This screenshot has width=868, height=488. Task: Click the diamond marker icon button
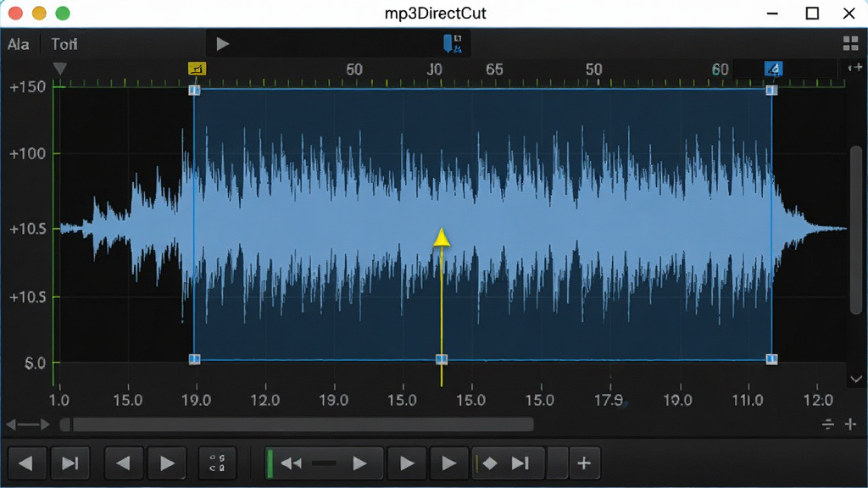coord(490,463)
